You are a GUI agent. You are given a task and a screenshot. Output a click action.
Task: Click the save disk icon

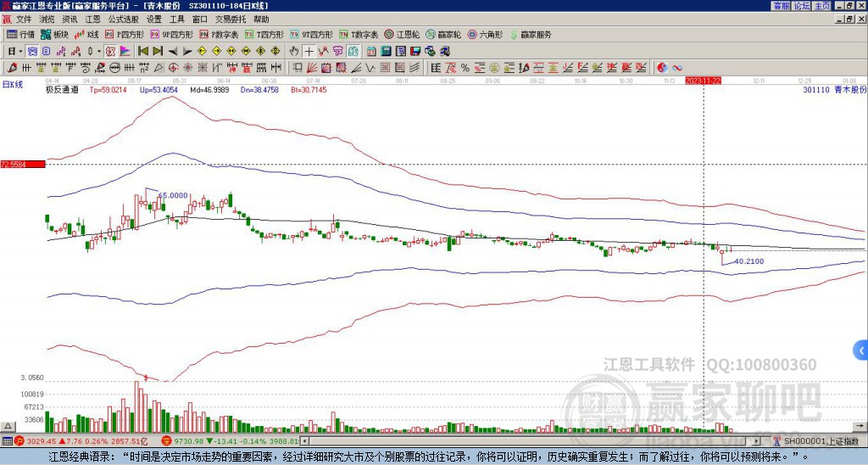coord(415,52)
